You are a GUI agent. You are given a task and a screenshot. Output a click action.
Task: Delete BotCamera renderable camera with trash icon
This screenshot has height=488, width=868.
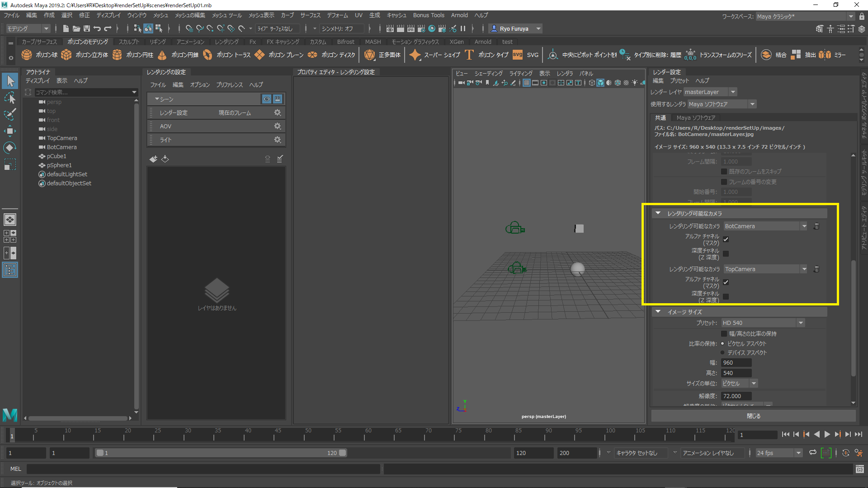click(x=816, y=226)
